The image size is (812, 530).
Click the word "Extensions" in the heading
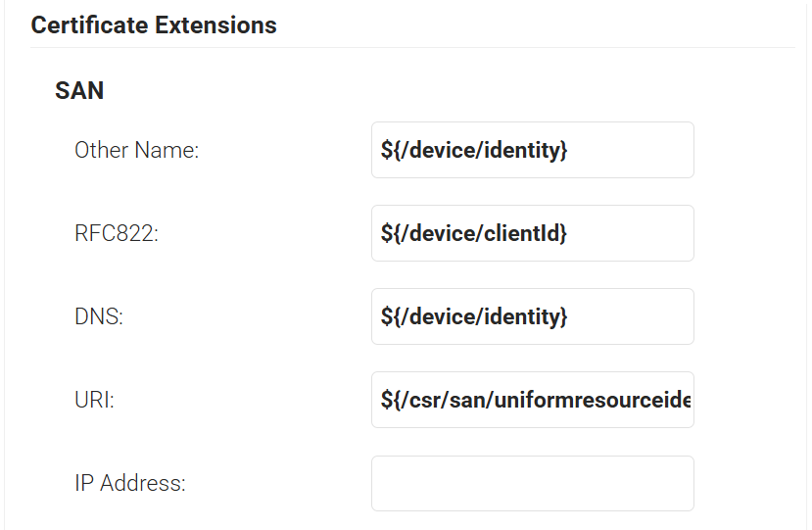pos(217,25)
